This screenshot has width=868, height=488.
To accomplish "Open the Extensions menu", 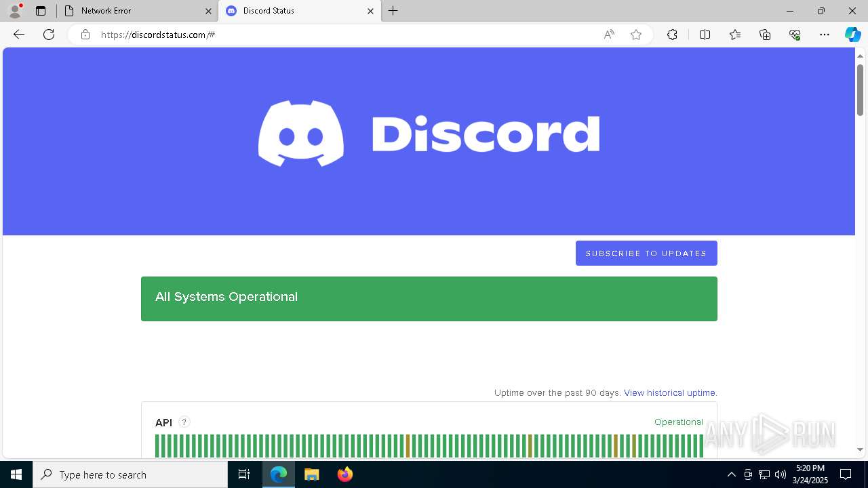I will [672, 35].
